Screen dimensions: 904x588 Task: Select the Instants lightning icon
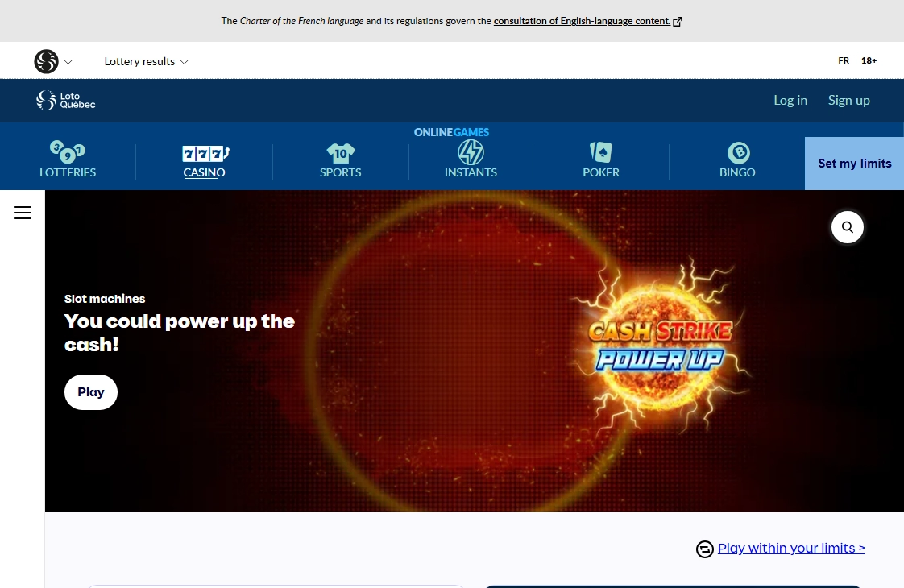[x=471, y=152]
